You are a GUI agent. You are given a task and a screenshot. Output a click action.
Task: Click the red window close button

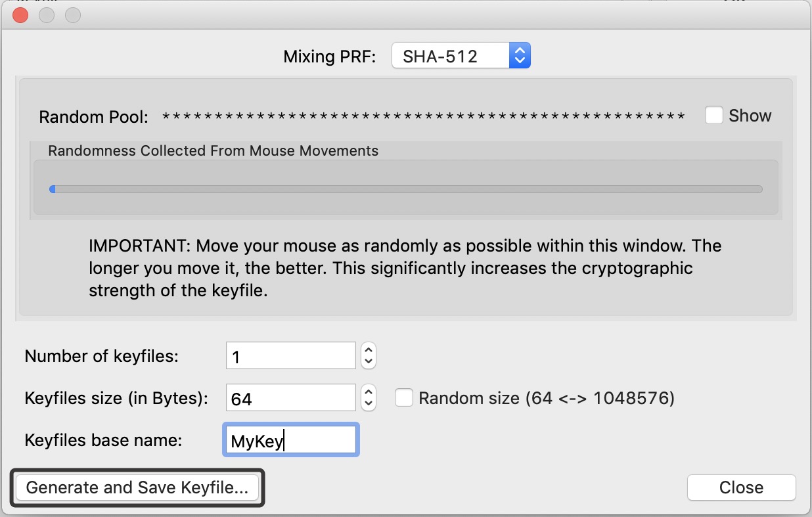point(20,15)
